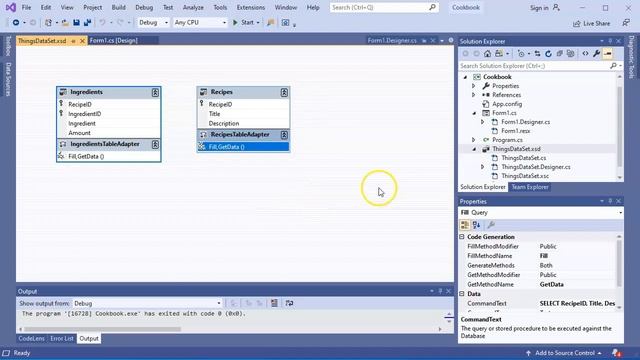Collapse the Ingredients table header chevron

155,93
